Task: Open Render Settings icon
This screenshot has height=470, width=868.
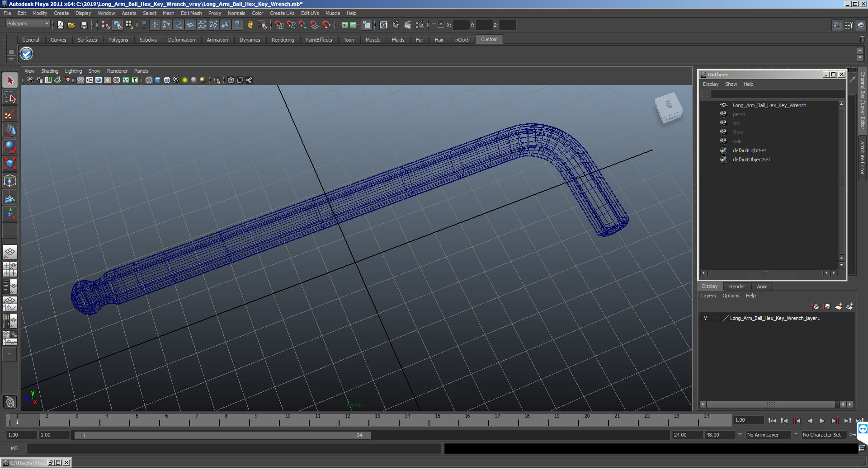Action: pos(420,25)
